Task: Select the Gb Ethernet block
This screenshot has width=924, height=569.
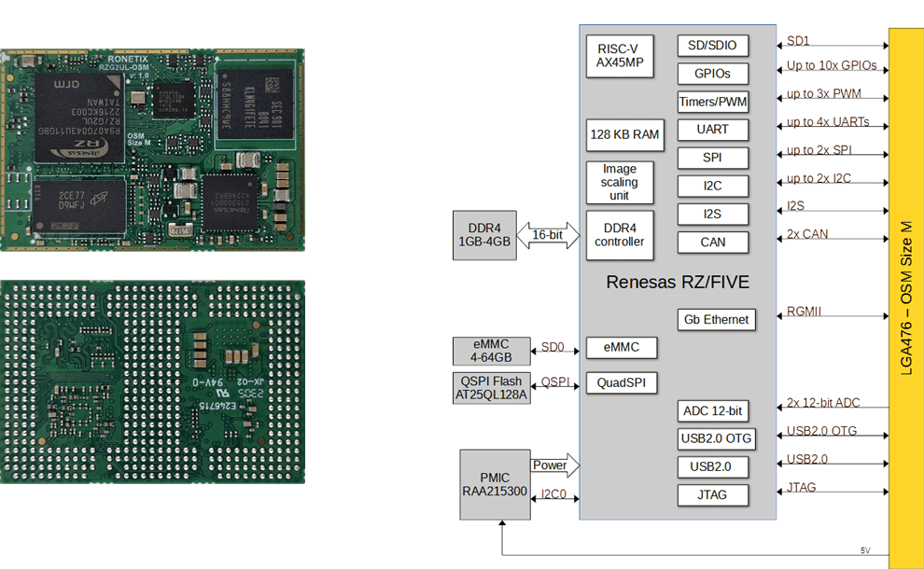Action: (716, 320)
